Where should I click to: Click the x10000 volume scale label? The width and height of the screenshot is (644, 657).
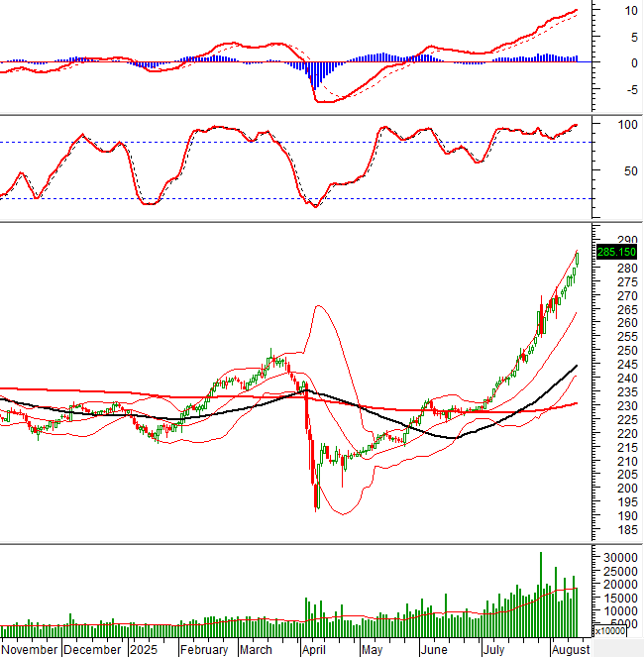(610, 630)
